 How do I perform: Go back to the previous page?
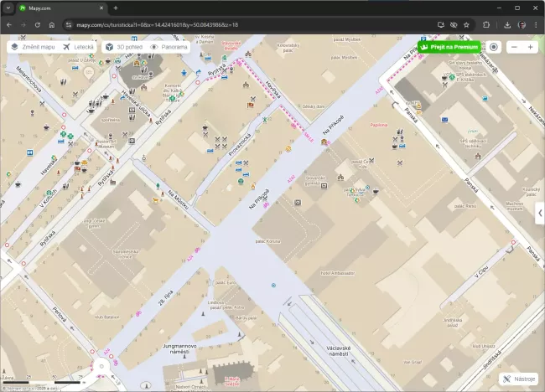click(x=9, y=25)
